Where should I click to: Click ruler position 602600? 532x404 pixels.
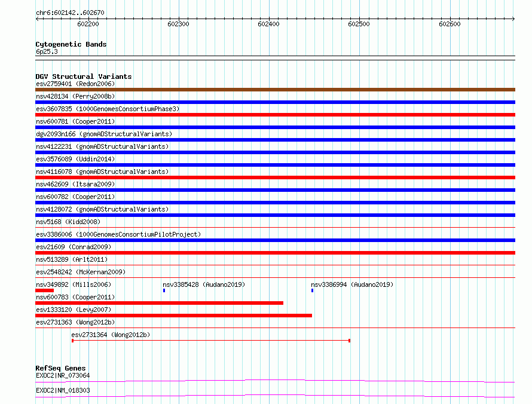pos(450,24)
